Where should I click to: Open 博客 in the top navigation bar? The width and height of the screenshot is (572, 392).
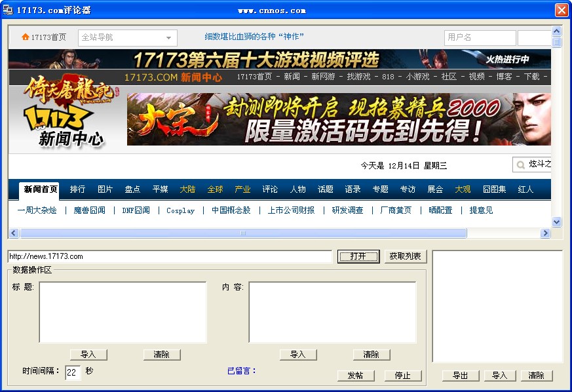click(504, 77)
